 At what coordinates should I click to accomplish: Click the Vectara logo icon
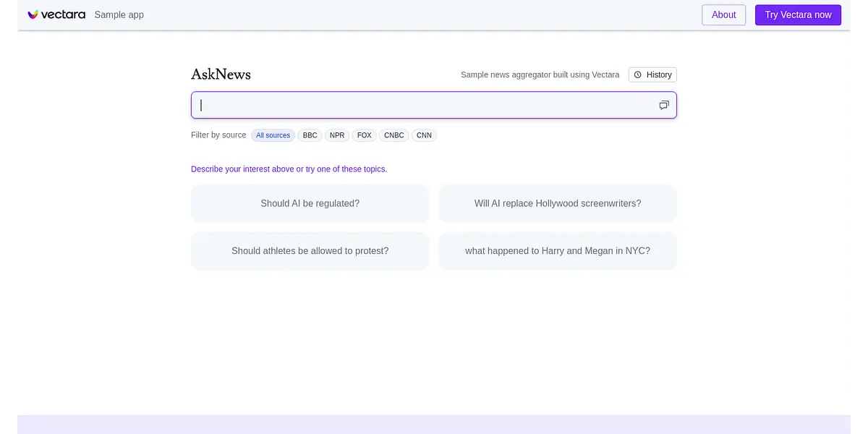tap(33, 14)
